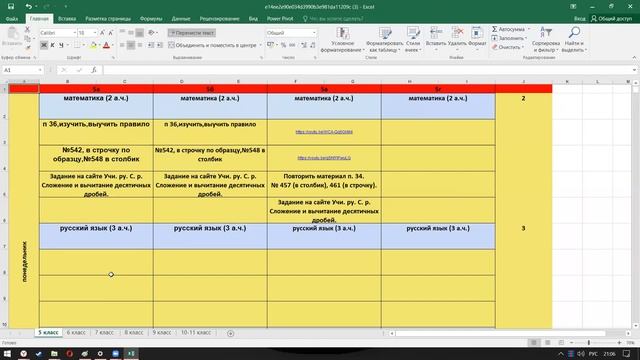Screen dimensions: 640x360
Task: Apply the comma style (000) icon
Action: tap(292, 45)
